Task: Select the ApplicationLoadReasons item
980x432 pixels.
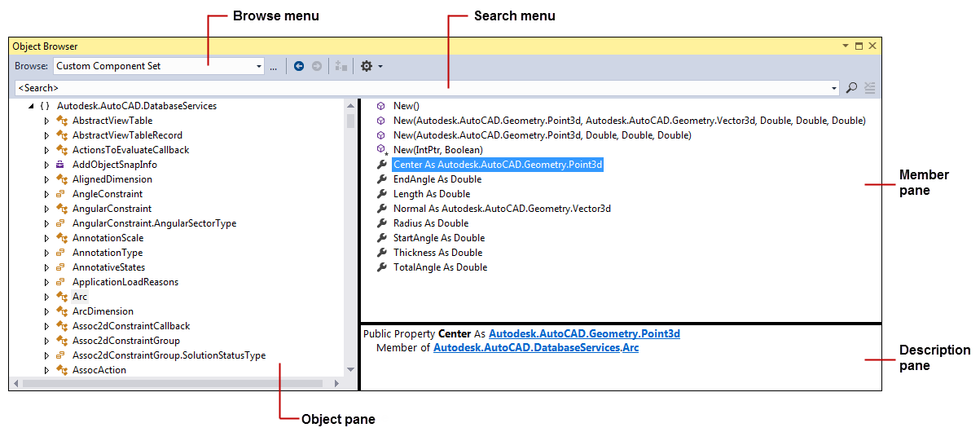Action: click(125, 282)
